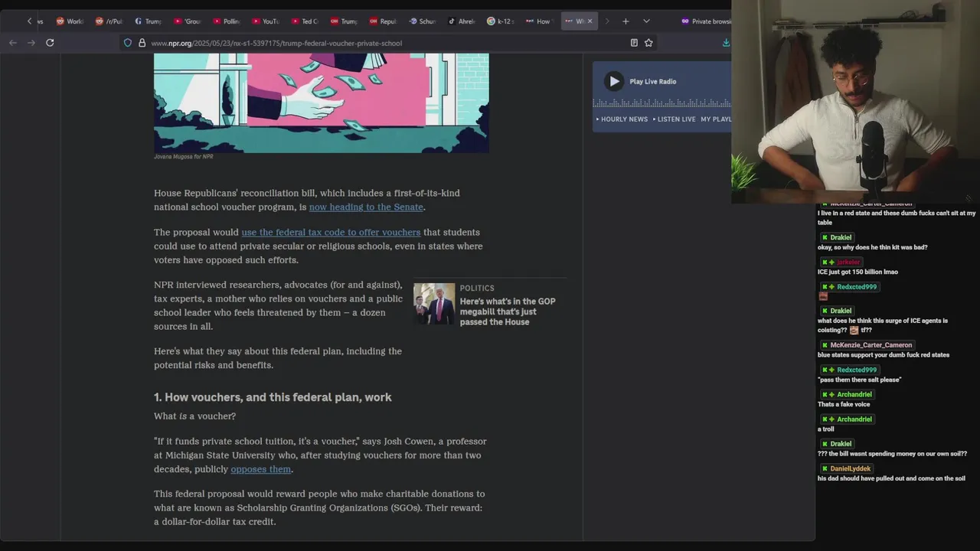Click username DanielLyddek in chat
Screen dimensions: 980x551
coord(850,468)
